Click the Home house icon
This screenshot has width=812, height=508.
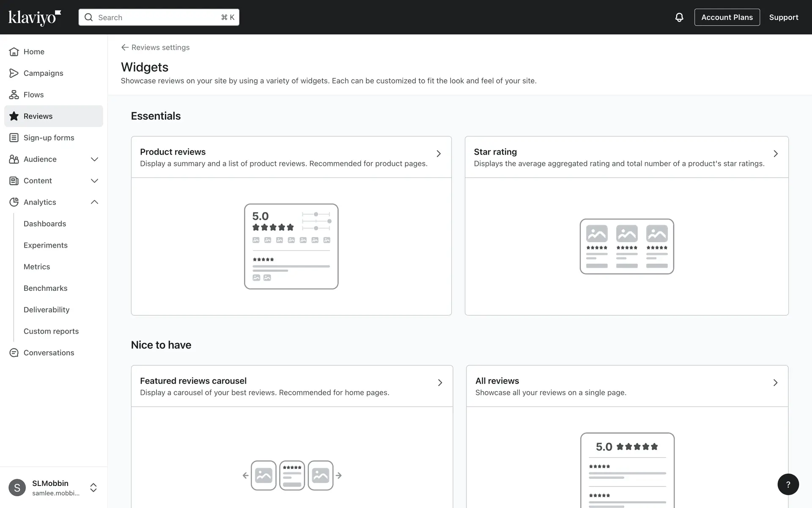(x=14, y=52)
